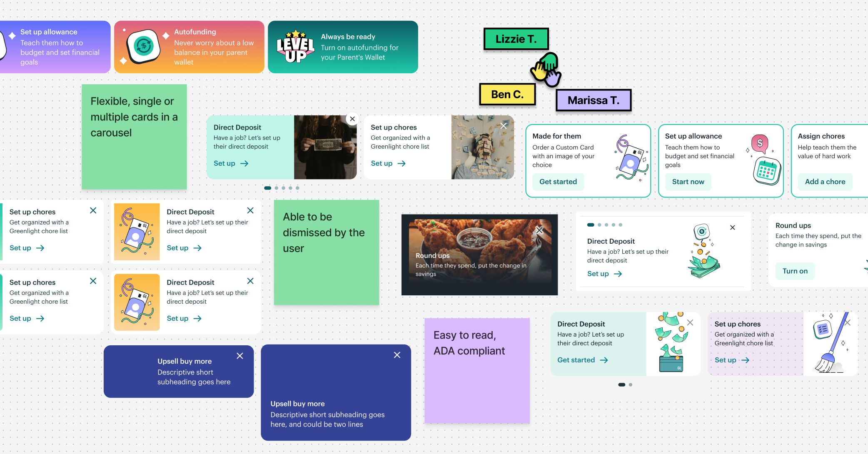Image resolution: width=868 pixels, height=454 pixels.
Task: Dismiss the large Upsell buy more banner
Action: [397, 355]
